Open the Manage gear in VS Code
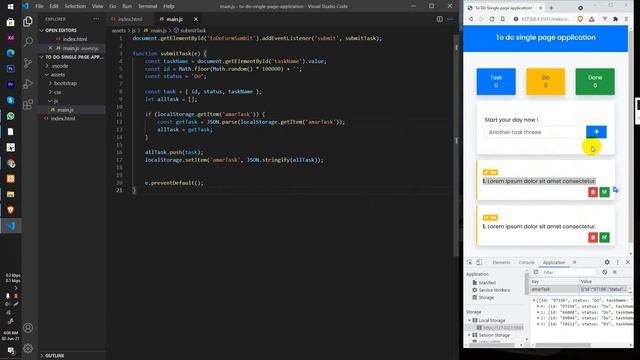 click(28, 348)
